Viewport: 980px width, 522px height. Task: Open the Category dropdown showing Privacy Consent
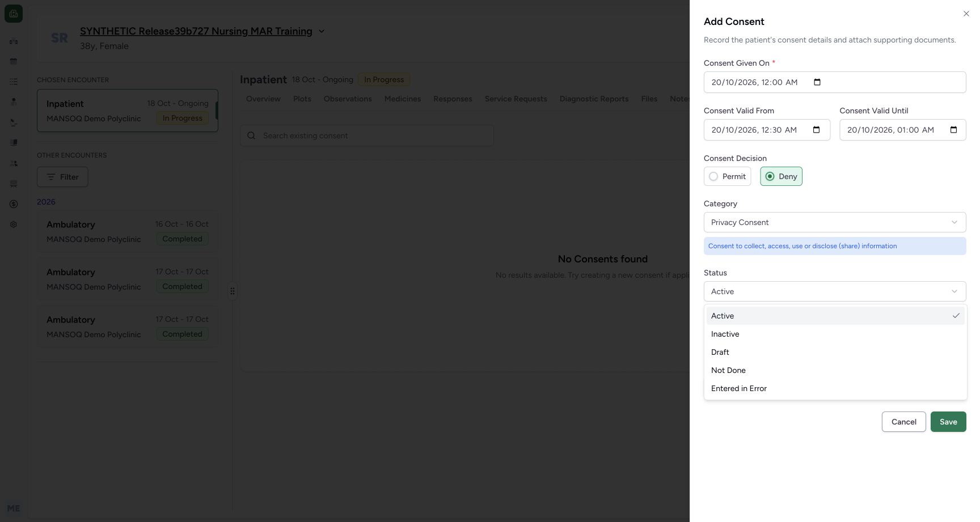(x=835, y=222)
